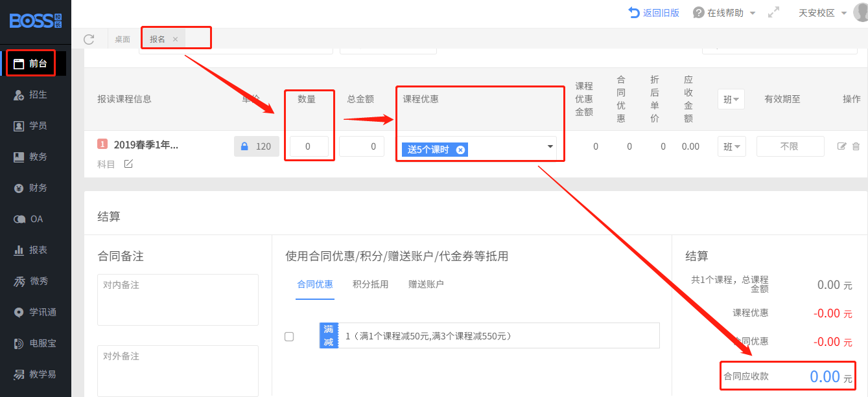Screen dimensions: 868x397
Task: Refresh the page using the reload icon
Action: click(89, 39)
